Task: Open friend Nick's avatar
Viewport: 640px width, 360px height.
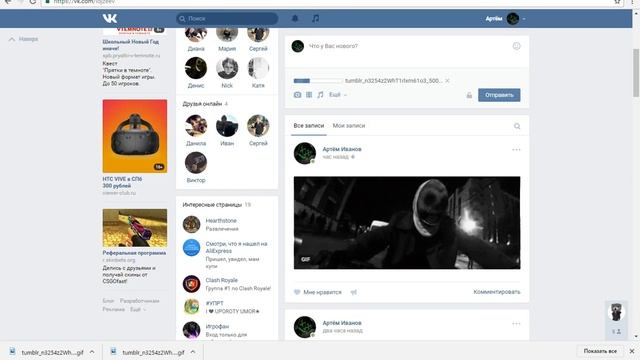Action: [227, 68]
